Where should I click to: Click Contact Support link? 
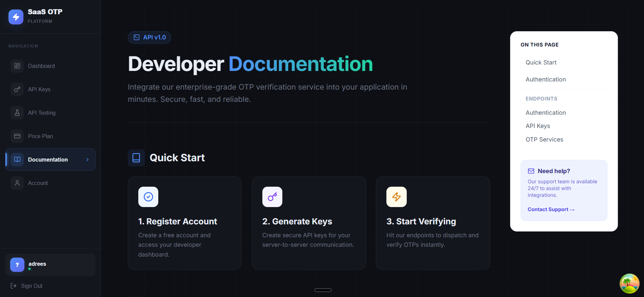tap(551, 209)
